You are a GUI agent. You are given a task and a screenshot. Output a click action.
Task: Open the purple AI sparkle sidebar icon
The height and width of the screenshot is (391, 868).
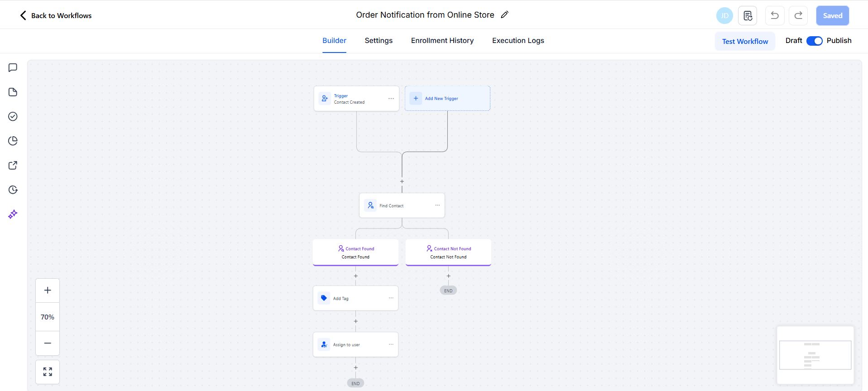[13, 214]
